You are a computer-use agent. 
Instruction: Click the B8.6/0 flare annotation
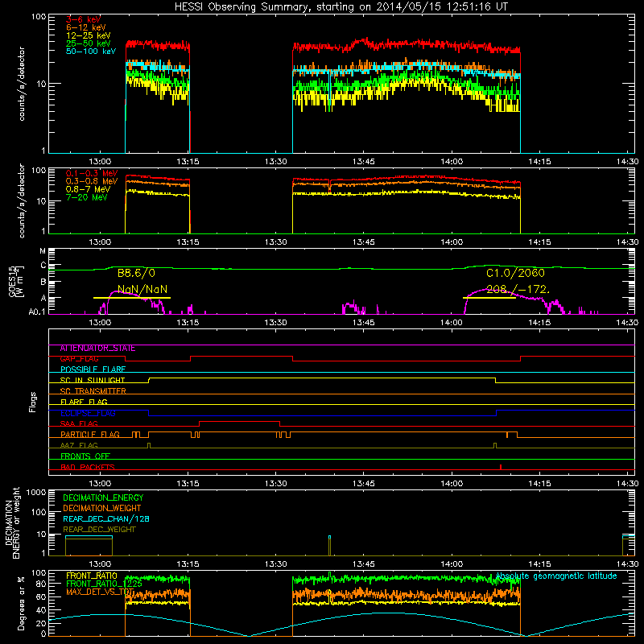[136, 273]
